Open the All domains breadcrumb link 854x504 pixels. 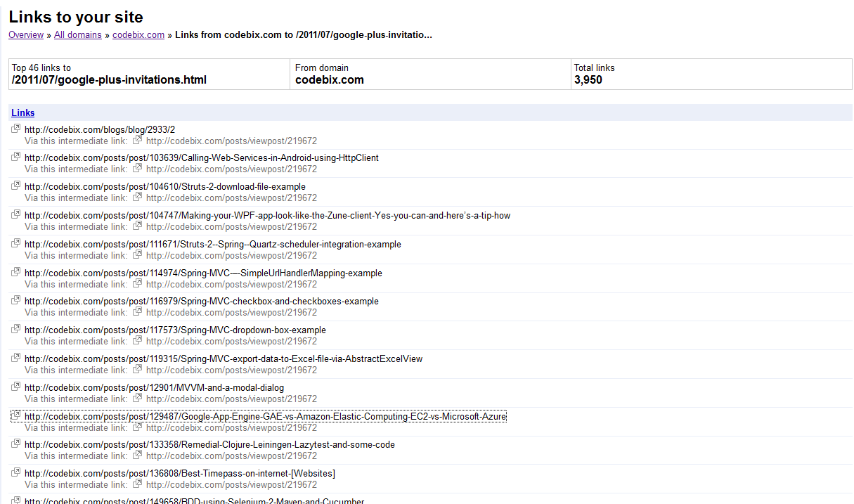[78, 34]
